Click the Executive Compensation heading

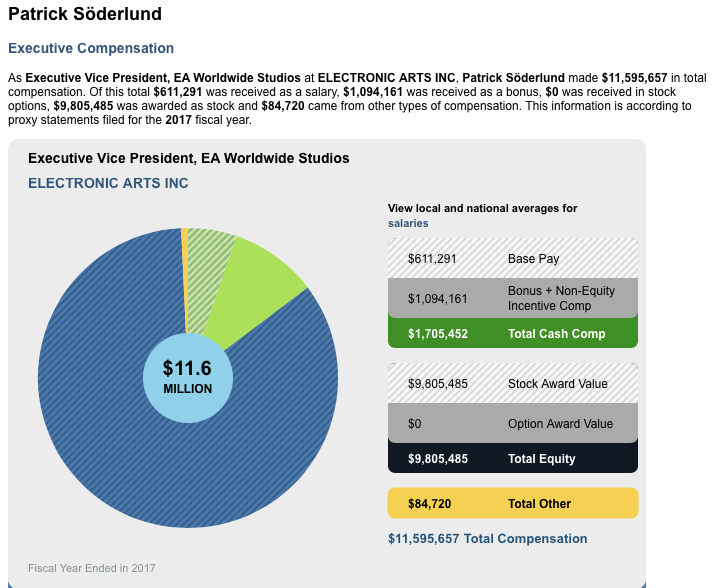[x=91, y=48]
